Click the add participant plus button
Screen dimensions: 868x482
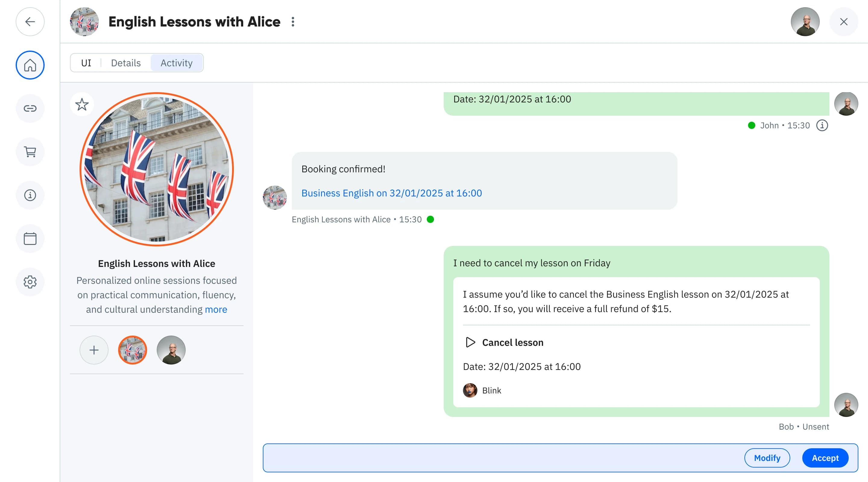pos(94,350)
